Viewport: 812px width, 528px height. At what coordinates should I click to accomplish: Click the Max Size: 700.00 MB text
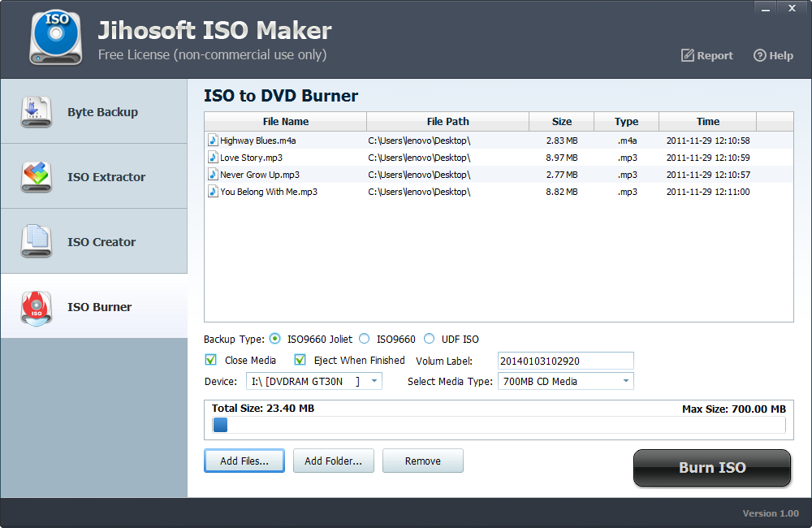tap(734, 409)
